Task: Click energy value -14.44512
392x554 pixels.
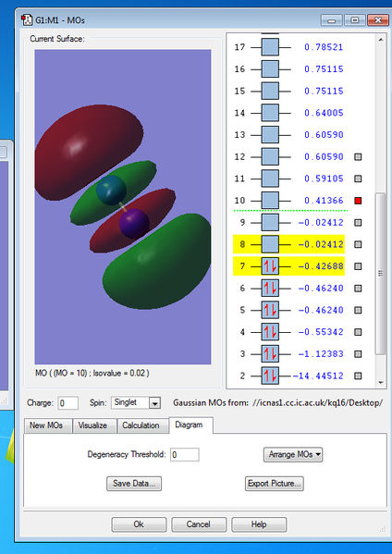Action: (318, 375)
